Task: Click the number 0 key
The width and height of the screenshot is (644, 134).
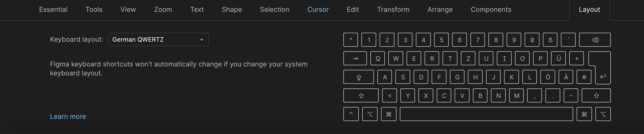Action: (532, 40)
